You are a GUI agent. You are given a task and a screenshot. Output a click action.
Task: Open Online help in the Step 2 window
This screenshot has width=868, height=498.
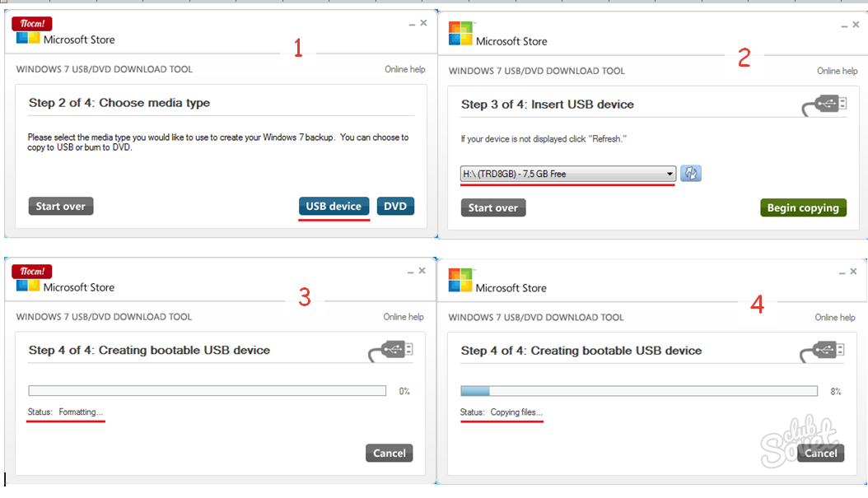tap(405, 69)
